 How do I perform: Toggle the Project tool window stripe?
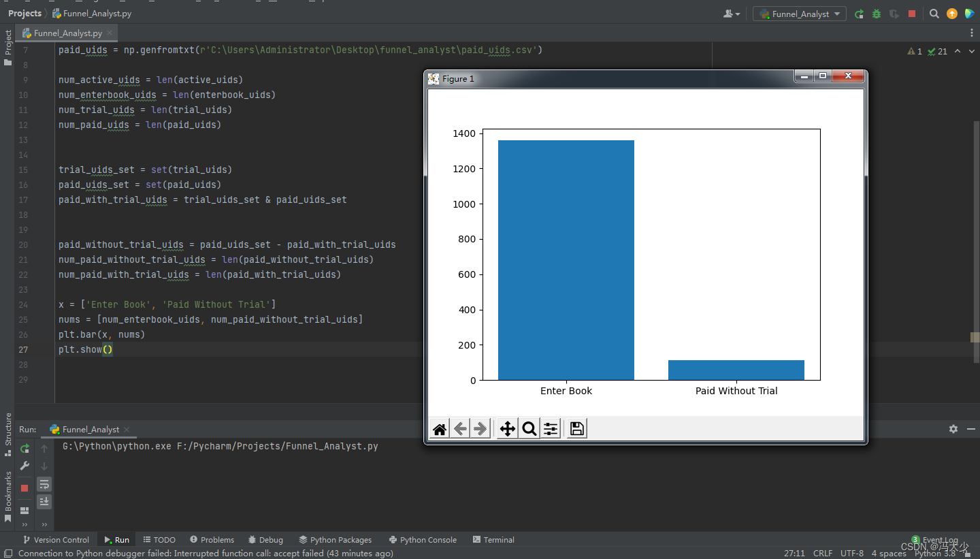8,47
